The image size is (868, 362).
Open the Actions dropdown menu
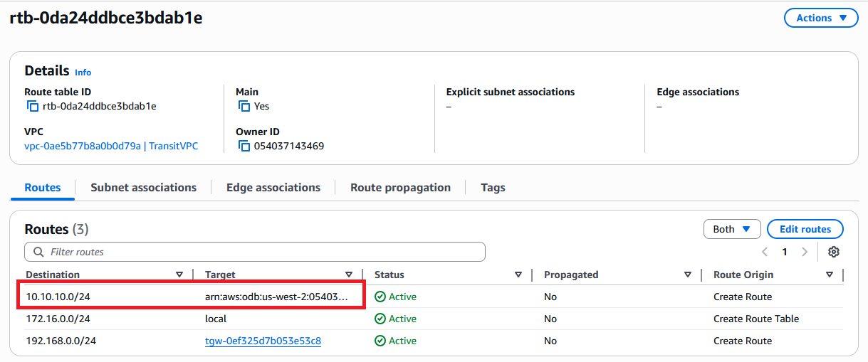click(x=820, y=18)
